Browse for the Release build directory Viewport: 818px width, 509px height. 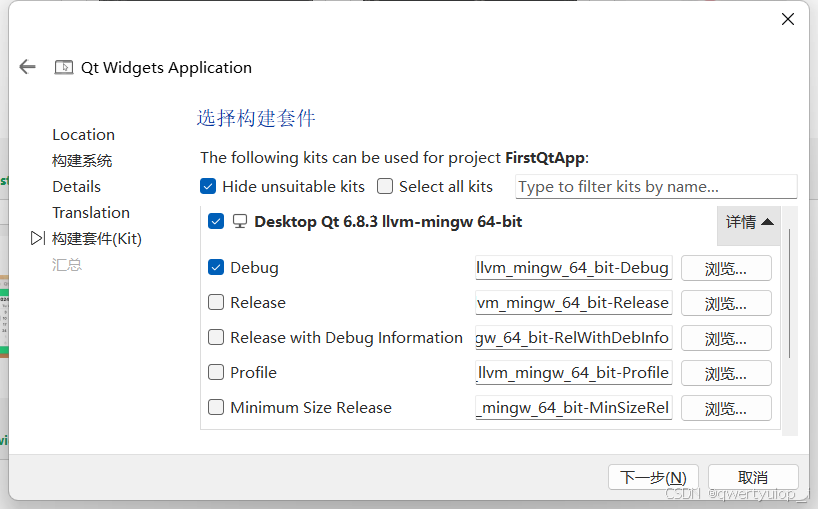(x=726, y=303)
